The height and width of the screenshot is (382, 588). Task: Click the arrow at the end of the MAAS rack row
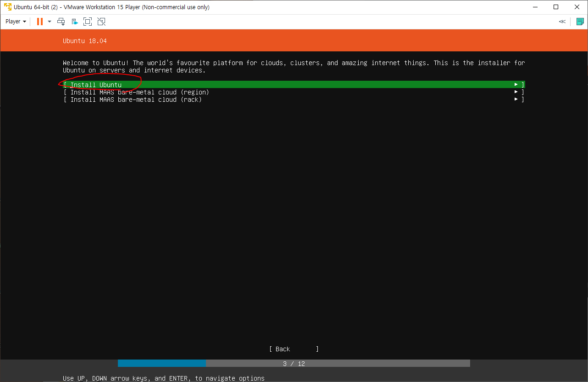516,99
